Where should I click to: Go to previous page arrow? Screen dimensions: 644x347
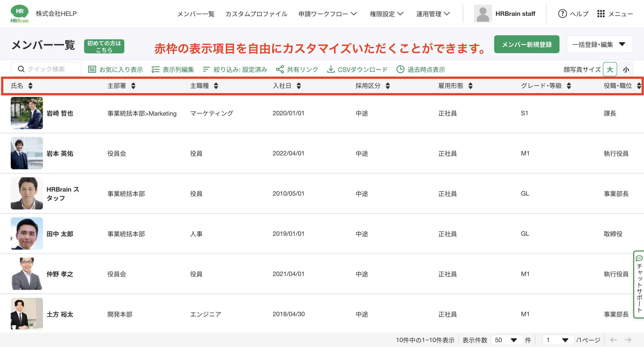click(x=614, y=340)
